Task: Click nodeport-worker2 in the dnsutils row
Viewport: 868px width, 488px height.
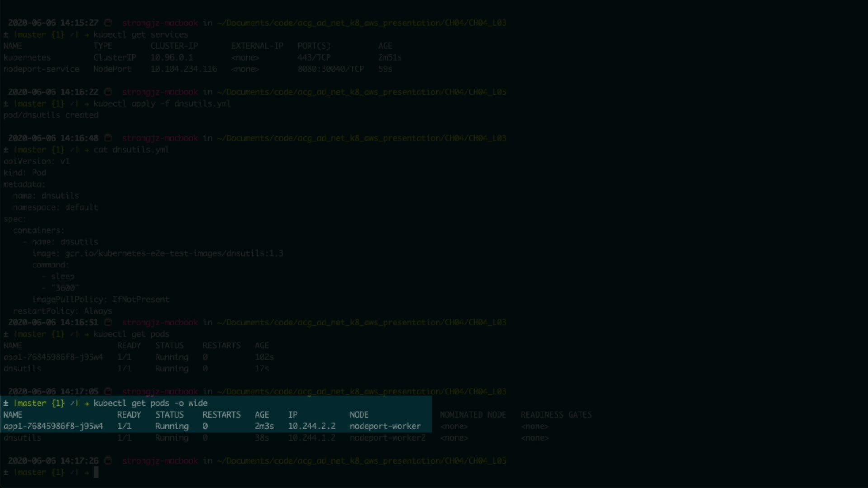Action: coord(387,438)
